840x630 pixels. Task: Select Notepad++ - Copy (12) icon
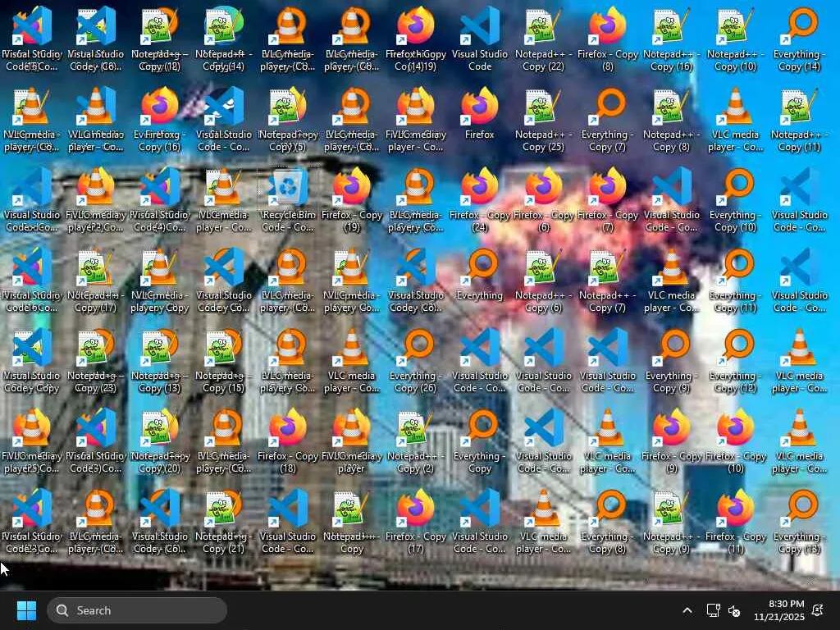[160, 39]
